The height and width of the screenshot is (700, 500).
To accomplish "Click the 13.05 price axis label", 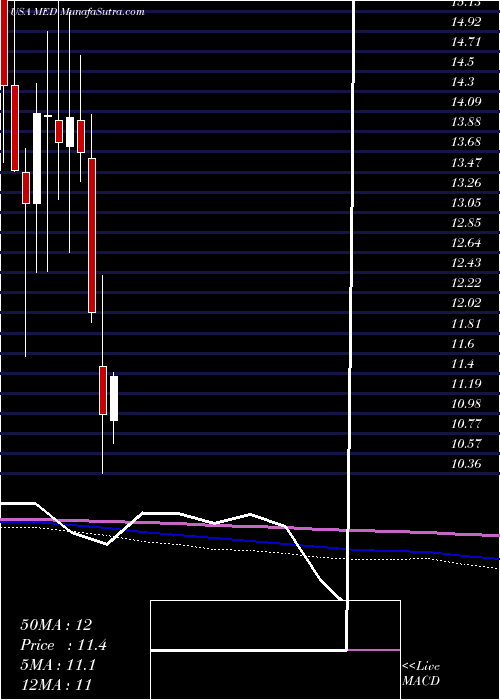I will click(467, 203).
